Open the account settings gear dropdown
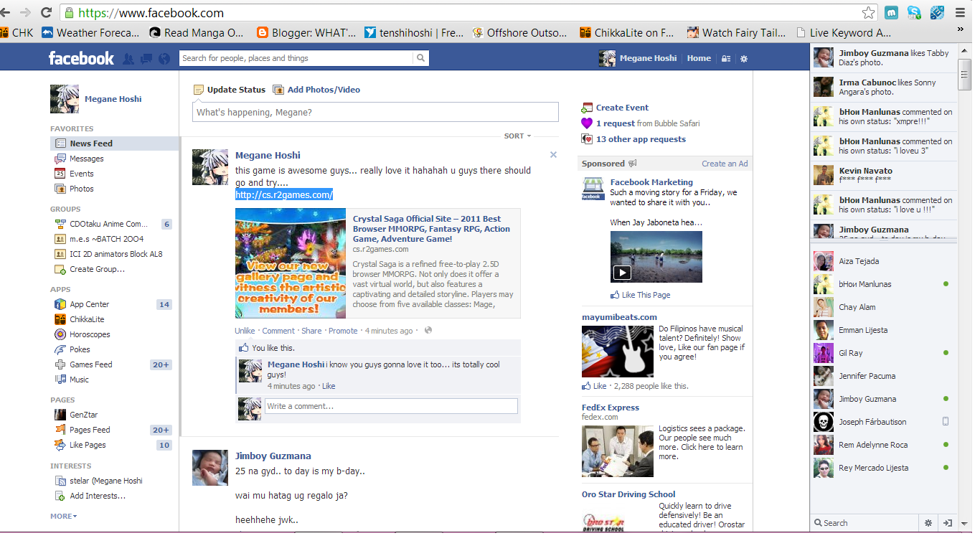The image size is (980, 551). (744, 59)
